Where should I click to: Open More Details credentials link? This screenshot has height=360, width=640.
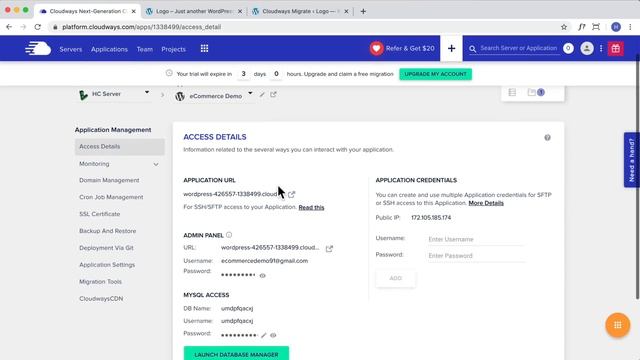486,203
